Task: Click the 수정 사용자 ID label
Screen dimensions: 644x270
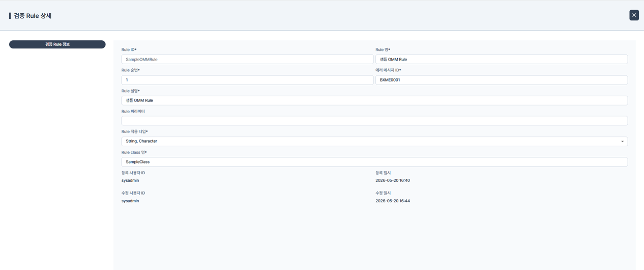Action: (133, 193)
